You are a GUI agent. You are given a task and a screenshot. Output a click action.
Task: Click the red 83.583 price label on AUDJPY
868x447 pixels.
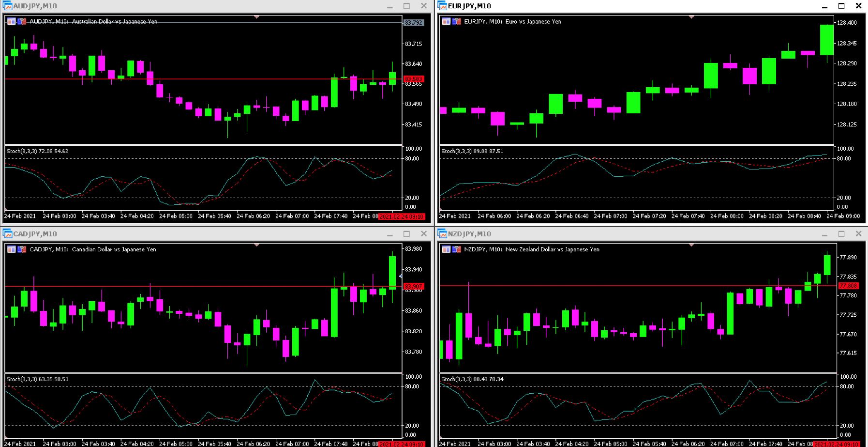click(x=414, y=79)
